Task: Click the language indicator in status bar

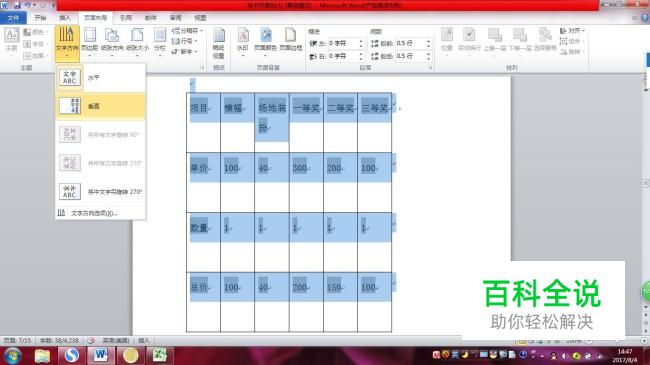Action: (x=116, y=341)
